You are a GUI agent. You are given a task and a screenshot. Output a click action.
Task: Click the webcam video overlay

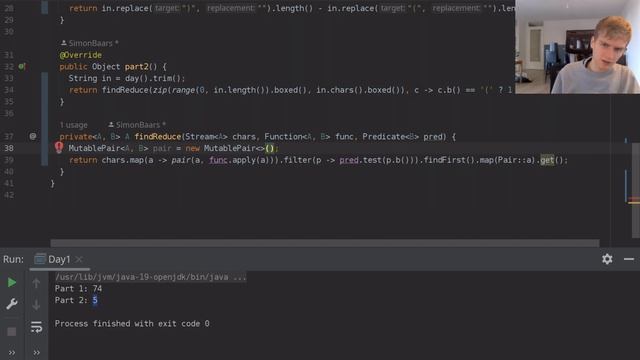click(577, 47)
